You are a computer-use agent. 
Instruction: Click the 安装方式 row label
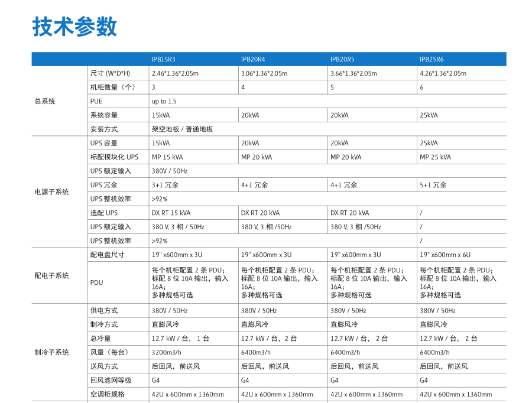click(104, 129)
